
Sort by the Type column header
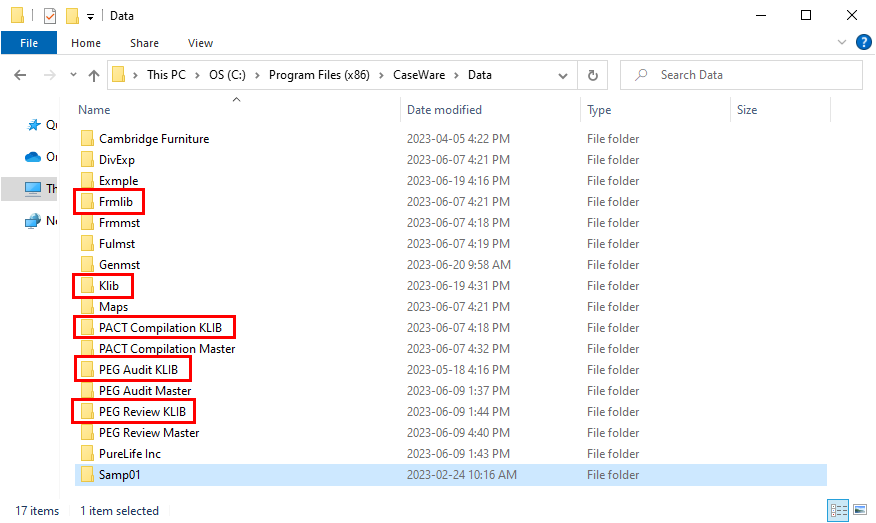pyautogui.click(x=599, y=110)
